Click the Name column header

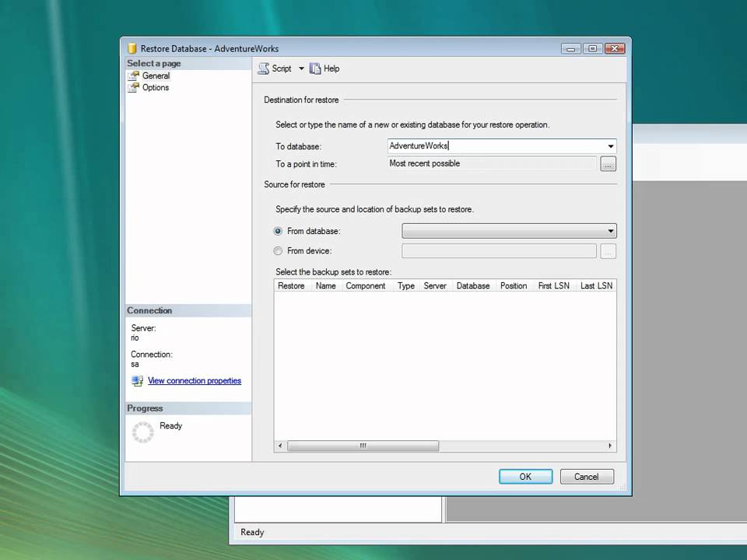[326, 285]
